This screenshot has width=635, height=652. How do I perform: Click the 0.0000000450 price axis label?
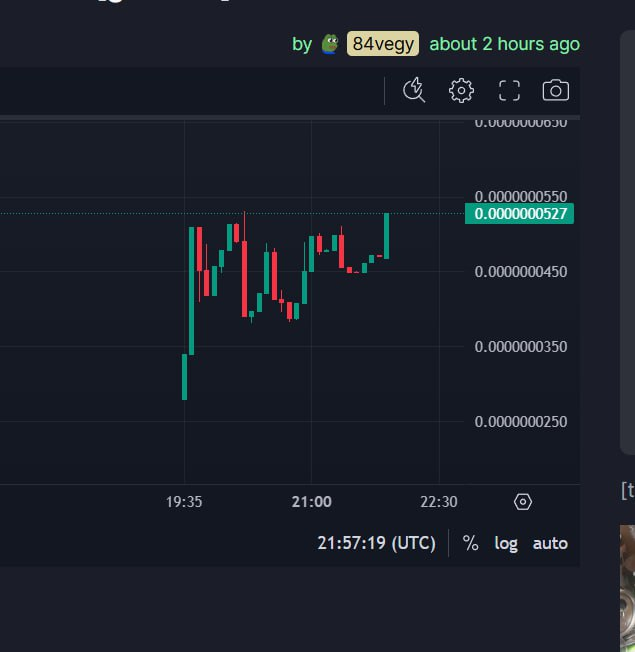click(x=521, y=272)
